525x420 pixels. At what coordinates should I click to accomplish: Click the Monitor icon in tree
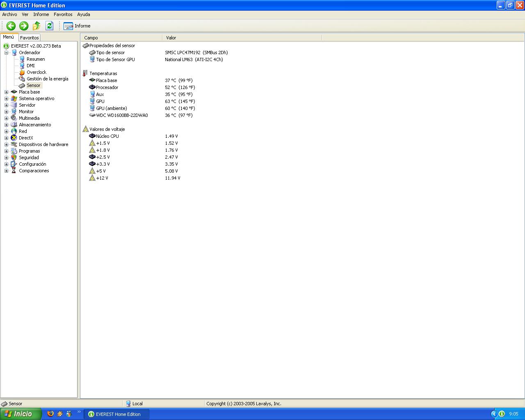click(14, 112)
